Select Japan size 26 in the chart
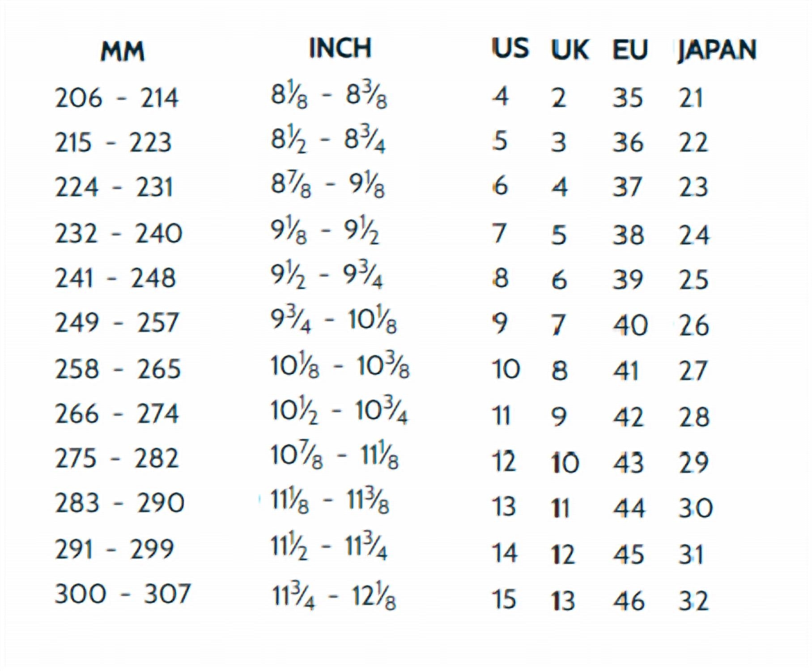812x671 pixels. [x=694, y=325]
